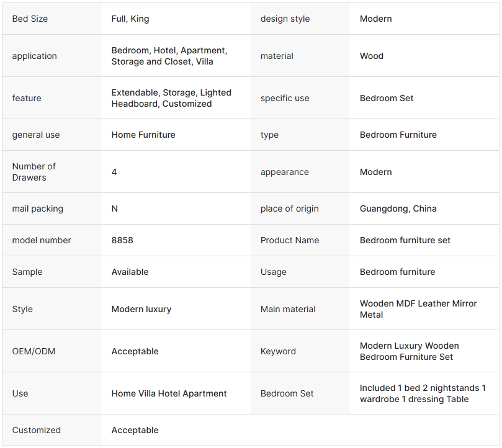Select the 'Modern Luxury Wooden Bedroom Furniture Set' keyword
The height and width of the screenshot is (448, 502).
(410, 351)
